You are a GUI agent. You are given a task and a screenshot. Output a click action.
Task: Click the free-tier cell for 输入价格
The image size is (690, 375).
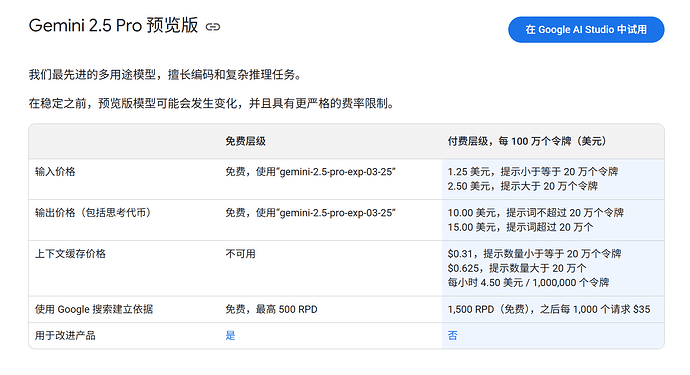(x=310, y=172)
